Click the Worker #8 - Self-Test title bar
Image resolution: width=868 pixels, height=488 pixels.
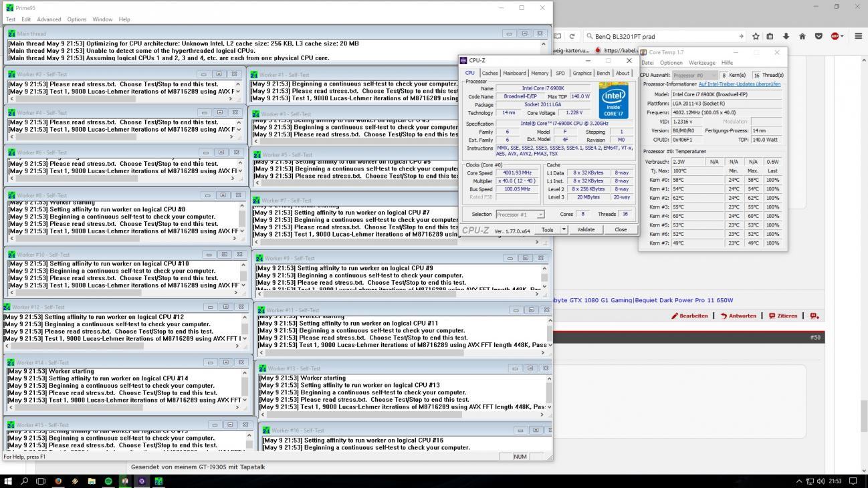point(126,195)
